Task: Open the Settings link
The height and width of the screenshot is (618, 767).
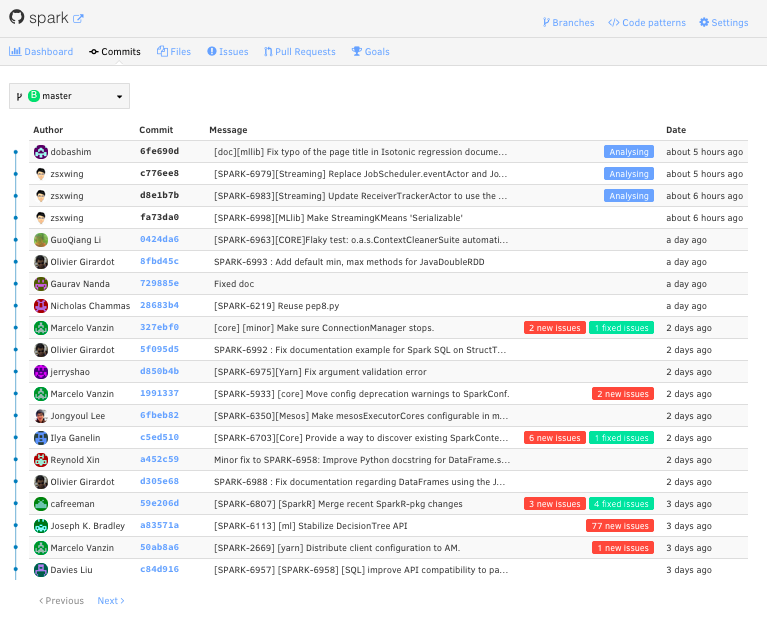Action: pos(724,23)
